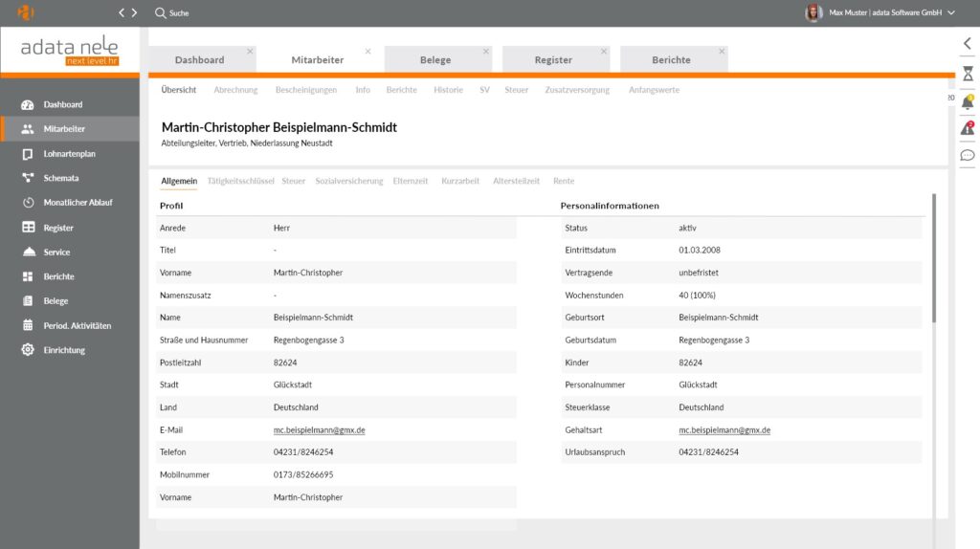Open Period. Aktivitäten in the sidebar
Viewport: 980px width, 549px height.
coord(69,325)
